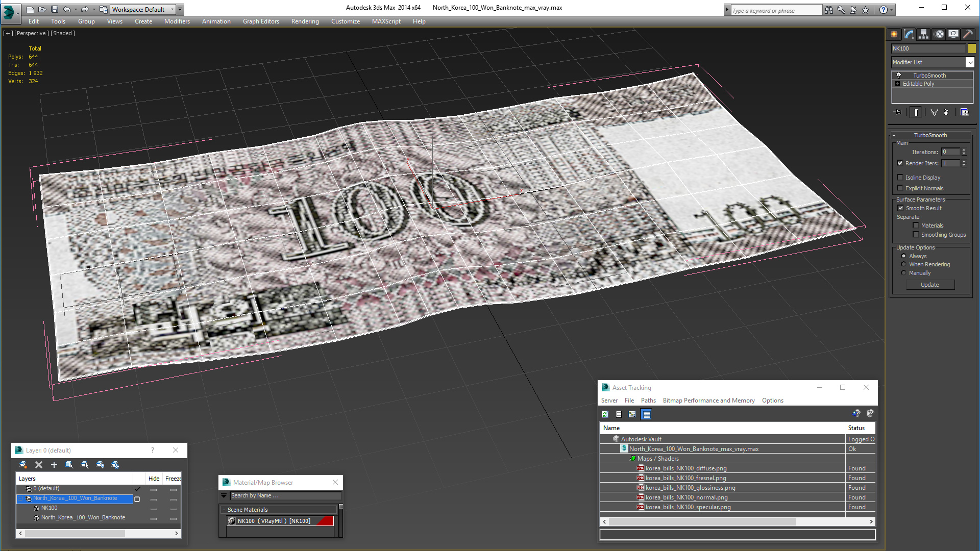Image resolution: width=980 pixels, height=551 pixels.
Task: Create new layer icon in Layer dialog
Action: pos(23,465)
